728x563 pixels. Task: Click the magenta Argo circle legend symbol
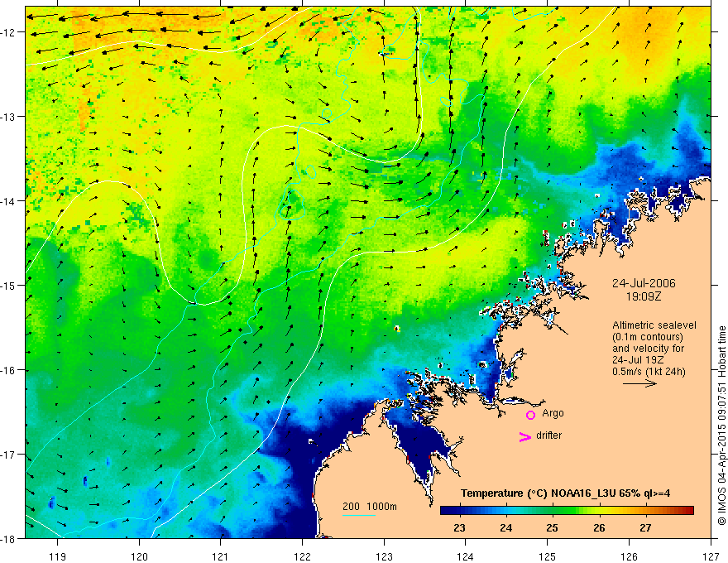pos(530,415)
